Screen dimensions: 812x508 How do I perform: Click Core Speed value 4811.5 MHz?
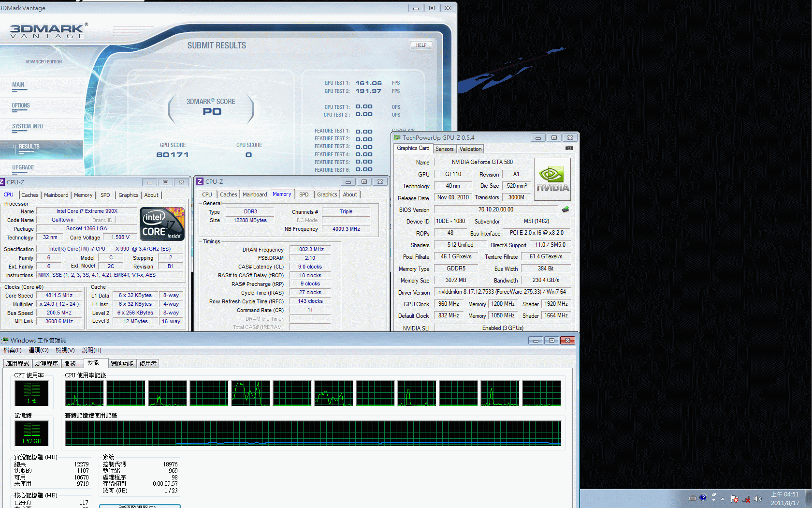click(x=59, y=295)
